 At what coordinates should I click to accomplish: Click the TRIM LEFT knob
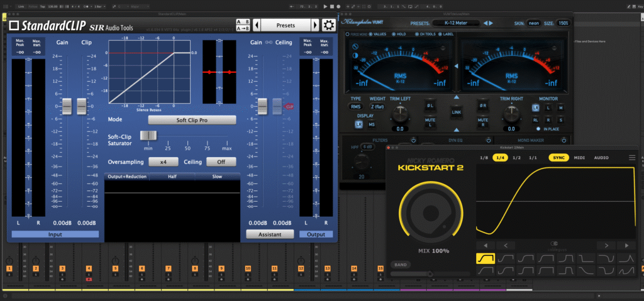[x=399, y=113]
